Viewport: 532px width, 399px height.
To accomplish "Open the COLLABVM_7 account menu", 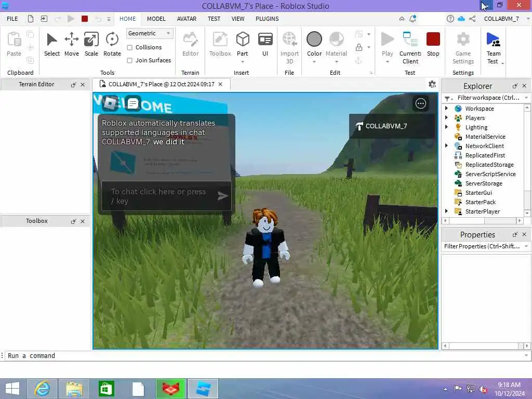I will coord(501,19).
